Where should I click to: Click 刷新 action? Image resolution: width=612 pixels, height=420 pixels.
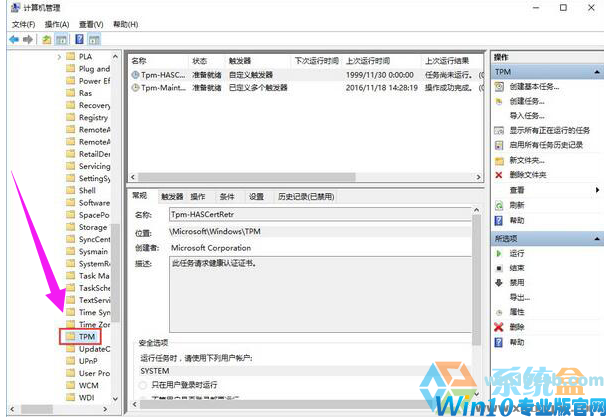tap(517, 205)
